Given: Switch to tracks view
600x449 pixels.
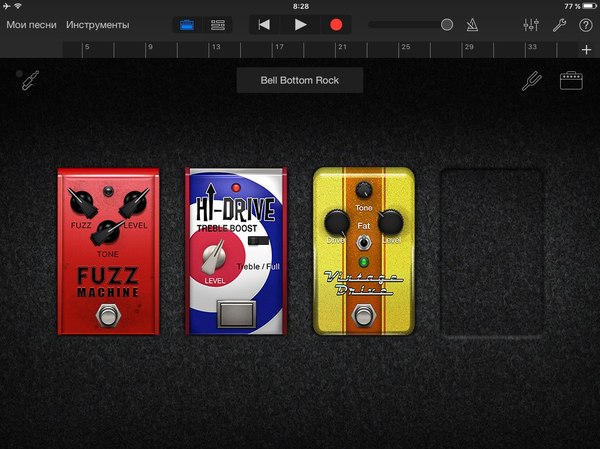Looking at the screenshot, I should 217,24.
